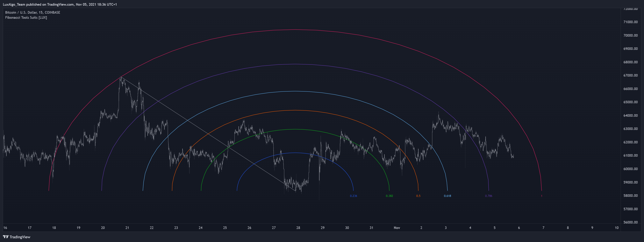Screen dimensions: 644x242
Task: Click the date label 25 on time axis
Action: [x=225, y=228]
